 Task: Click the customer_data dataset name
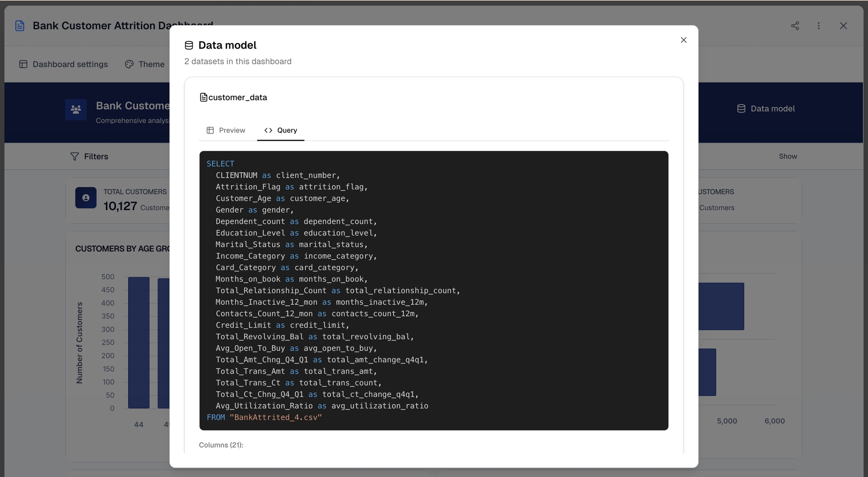237,97
